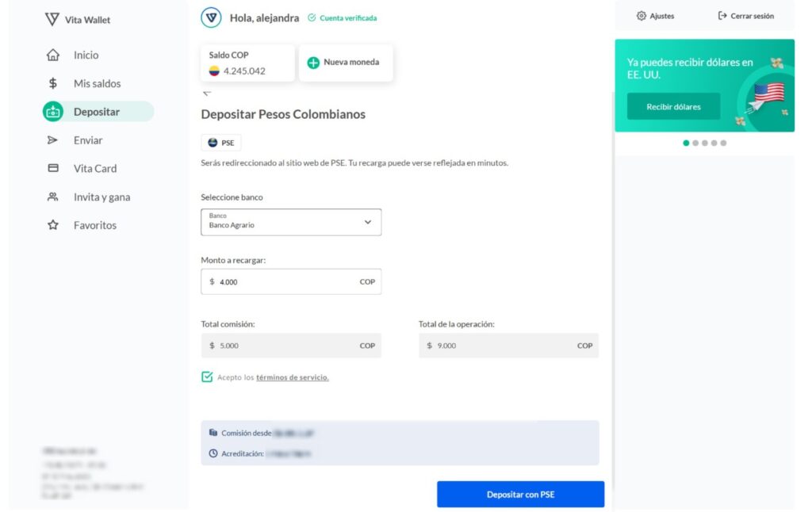Click the Favoritos star icon

[53, 225]
